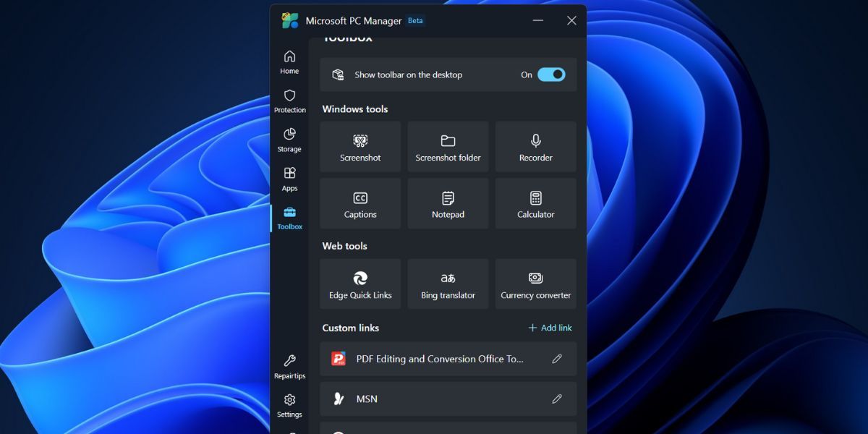
Task: Open Edge Quick Links
Action: pyautogui.click(x=359, y=284)
